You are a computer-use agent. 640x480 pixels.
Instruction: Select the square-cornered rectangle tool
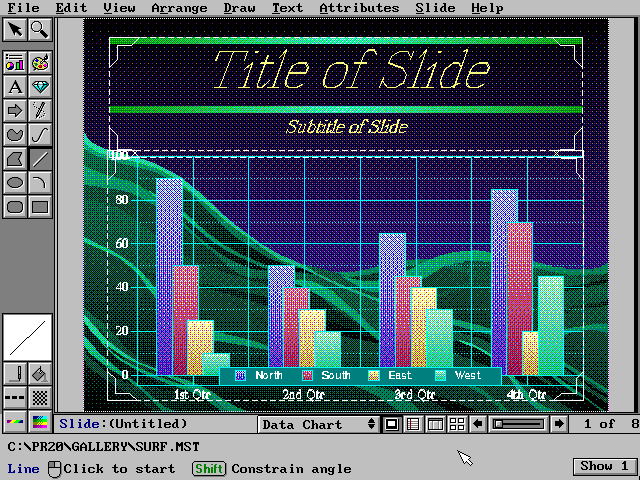(x=40, y=207)
